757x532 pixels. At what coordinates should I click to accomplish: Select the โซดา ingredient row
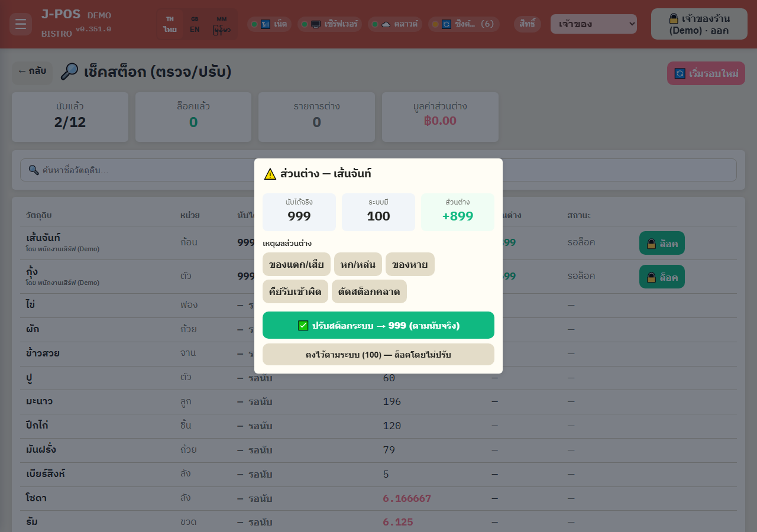pos(378,499)
